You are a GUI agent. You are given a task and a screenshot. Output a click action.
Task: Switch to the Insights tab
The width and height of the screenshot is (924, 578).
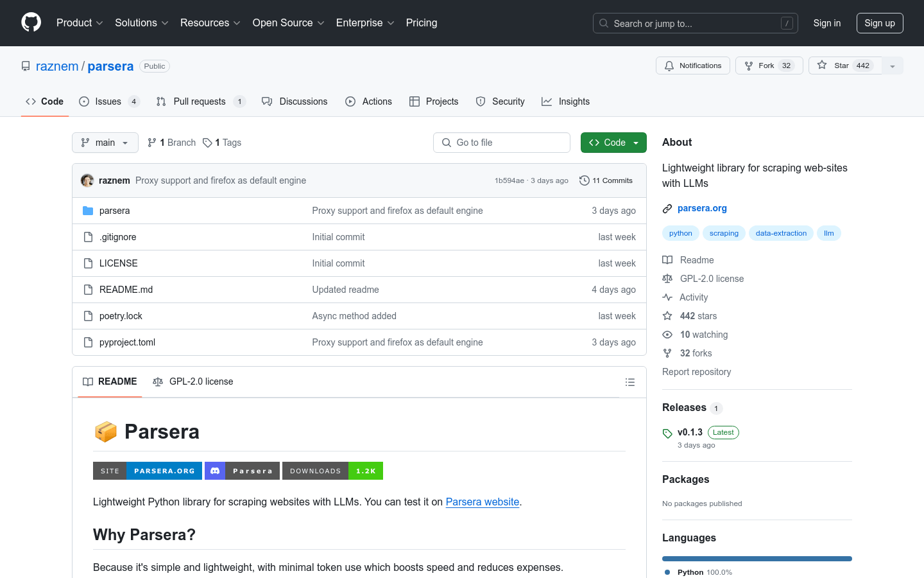565,101
